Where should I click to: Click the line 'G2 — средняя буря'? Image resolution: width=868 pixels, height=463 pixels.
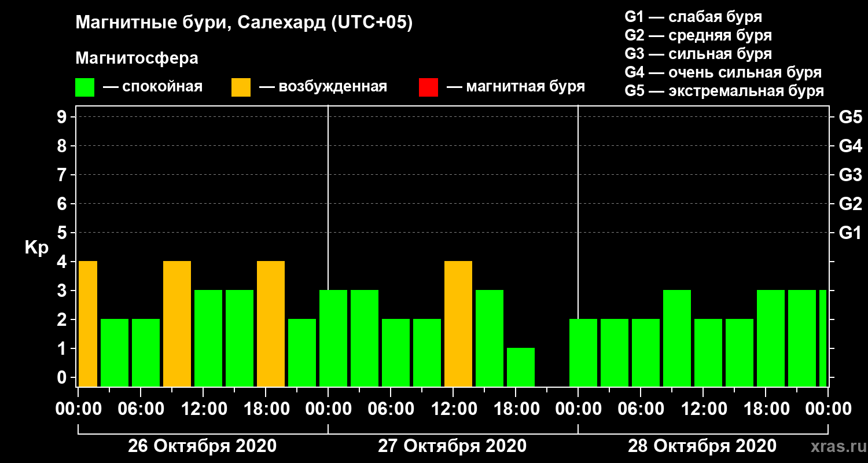tap(698, 35)
